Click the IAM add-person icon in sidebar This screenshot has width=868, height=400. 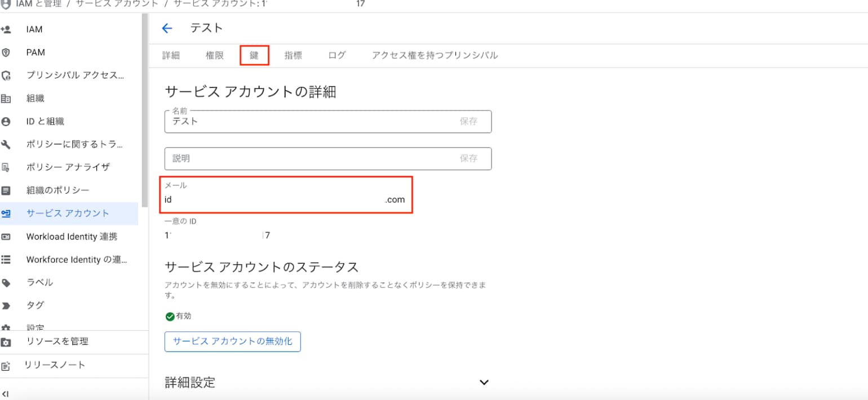click(x=6, y=29)
